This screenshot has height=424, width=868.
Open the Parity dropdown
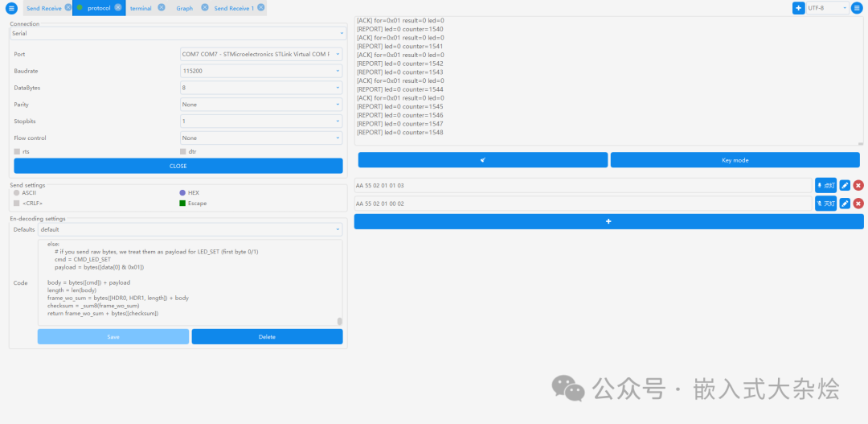[x=261, y=105]
